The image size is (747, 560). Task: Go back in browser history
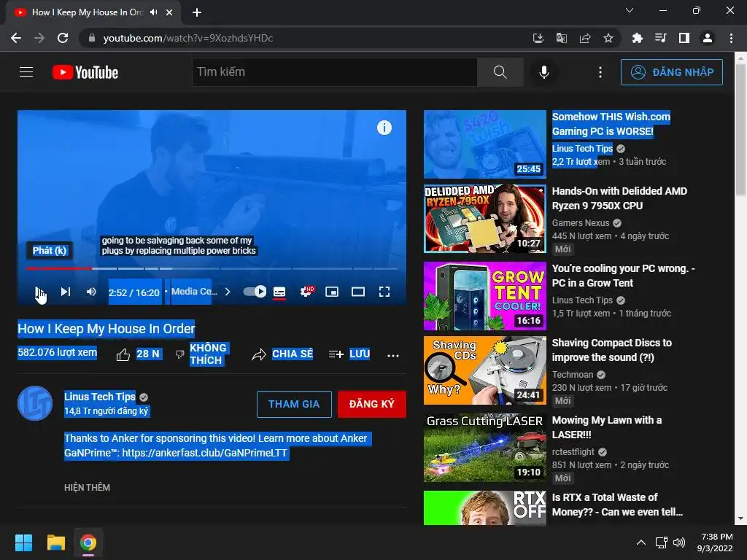16,38
